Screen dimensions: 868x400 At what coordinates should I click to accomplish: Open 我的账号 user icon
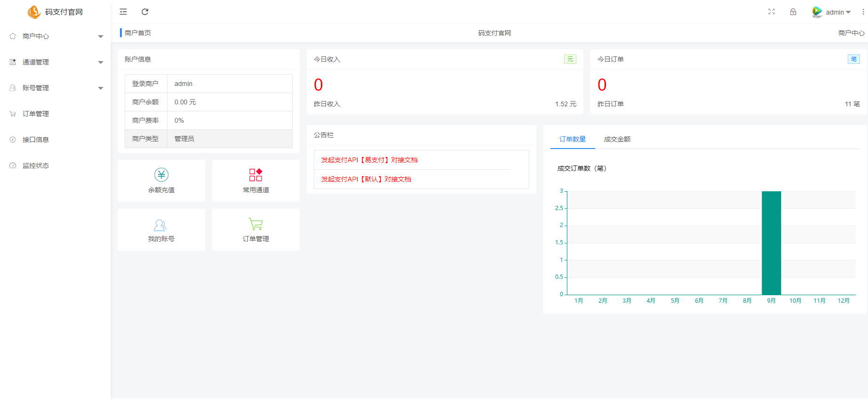point(160,225)
